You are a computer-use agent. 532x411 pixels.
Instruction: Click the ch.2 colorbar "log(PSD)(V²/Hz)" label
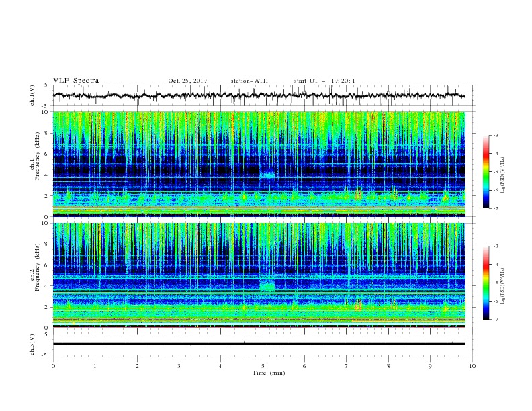tap(502, 285)
